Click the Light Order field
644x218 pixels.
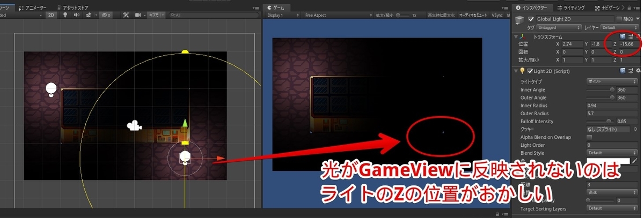pos(612,145)
